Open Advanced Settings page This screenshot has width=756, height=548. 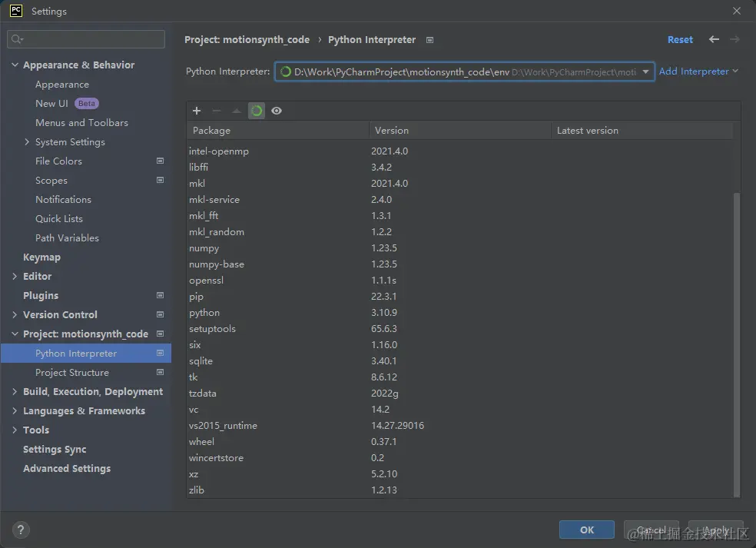pyautogui.click(x=67, y=468)
